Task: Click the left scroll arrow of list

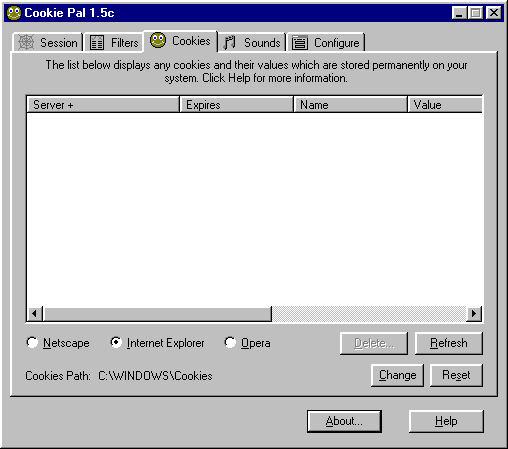Action: pyautogui.click(x=34, y=314)
